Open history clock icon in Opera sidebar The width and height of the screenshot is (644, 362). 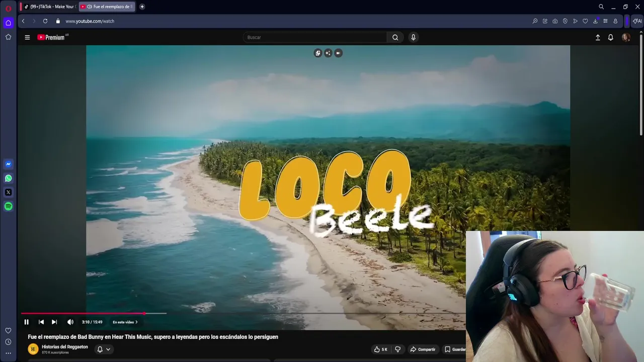(8, 342)
